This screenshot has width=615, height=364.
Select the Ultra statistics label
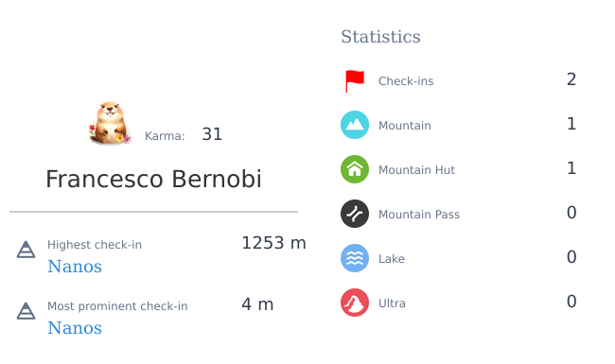[392, 303]
